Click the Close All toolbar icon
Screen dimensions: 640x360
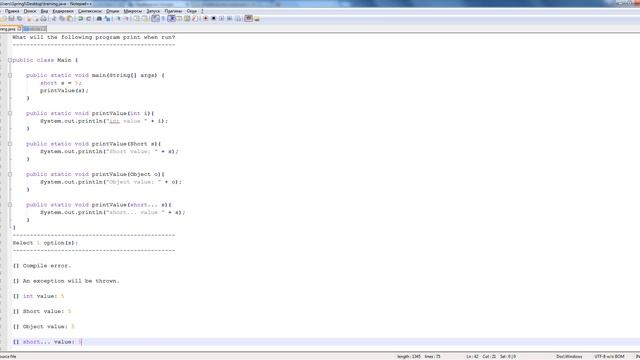[x=36, y=19]
